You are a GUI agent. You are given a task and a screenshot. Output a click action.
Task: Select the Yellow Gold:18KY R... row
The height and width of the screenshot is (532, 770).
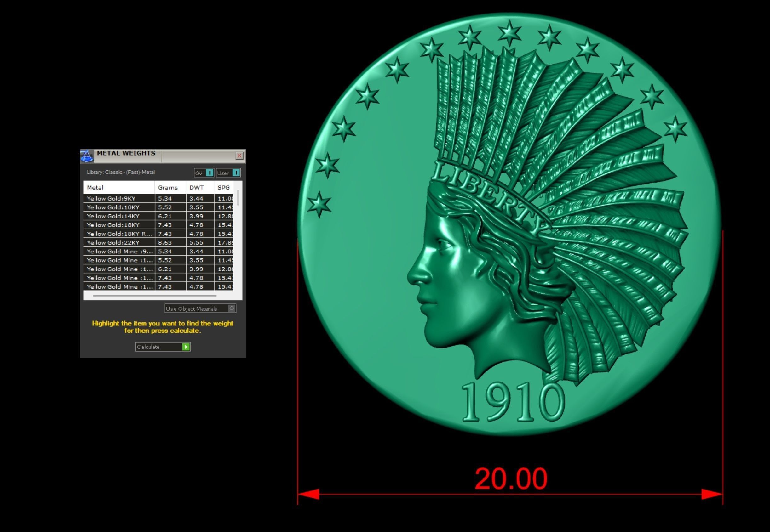click(158, 234)
